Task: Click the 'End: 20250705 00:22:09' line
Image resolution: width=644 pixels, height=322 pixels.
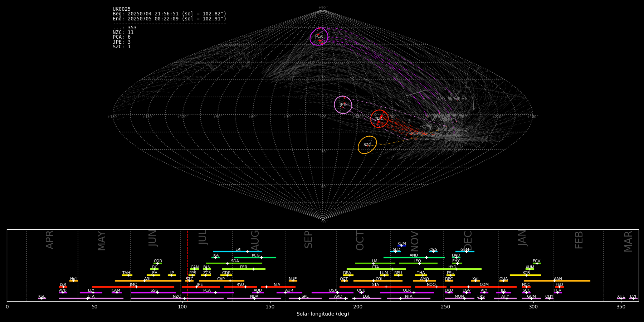Action: (x=170, y=19)
